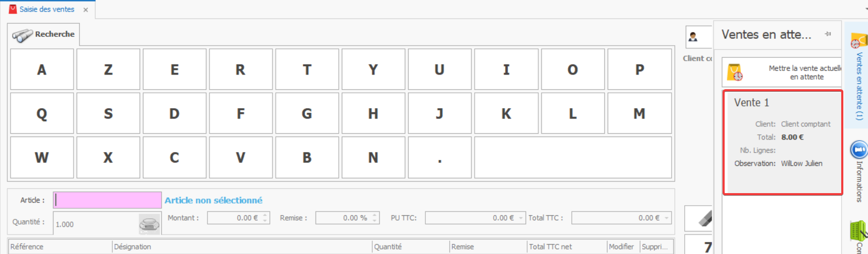The width and height of the screenshot is (868, 254).
Task: Tap the letter W key
Action: (x=42, y=157)
